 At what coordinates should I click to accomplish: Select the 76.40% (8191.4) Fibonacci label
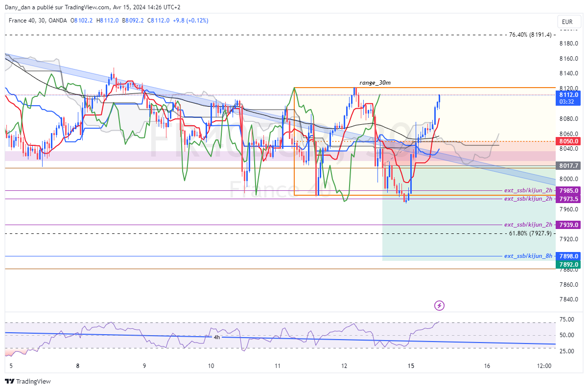[531, 35]
